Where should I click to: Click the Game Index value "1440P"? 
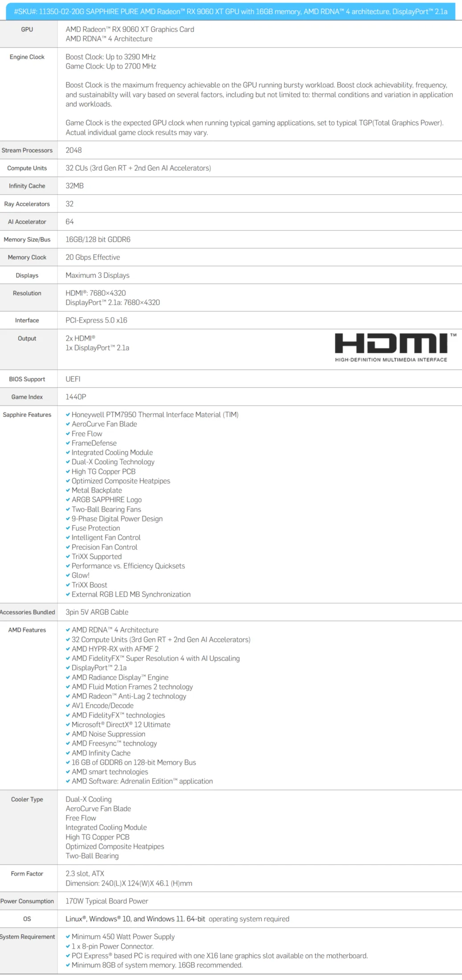[76, 397]
